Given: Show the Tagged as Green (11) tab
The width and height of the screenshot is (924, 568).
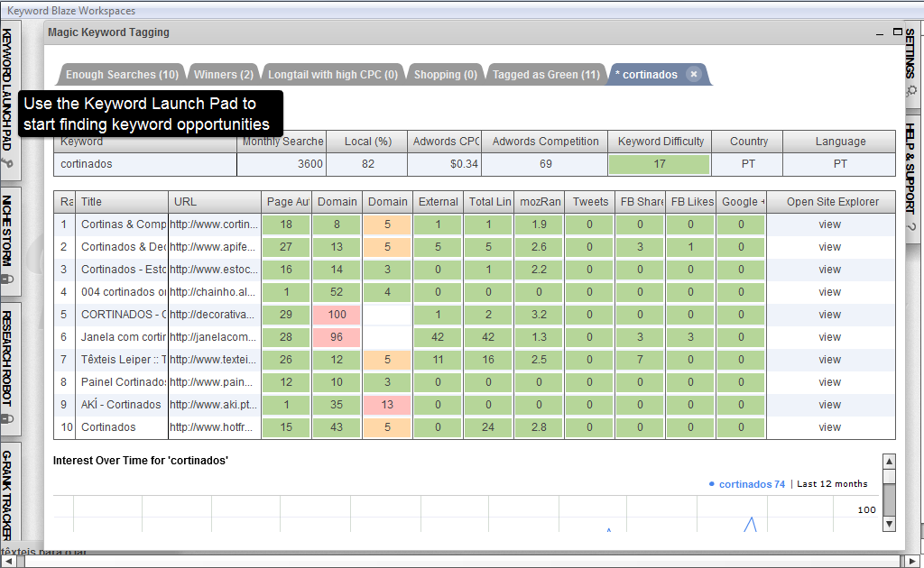Looking at the screenshot, I should coord(546,75).
